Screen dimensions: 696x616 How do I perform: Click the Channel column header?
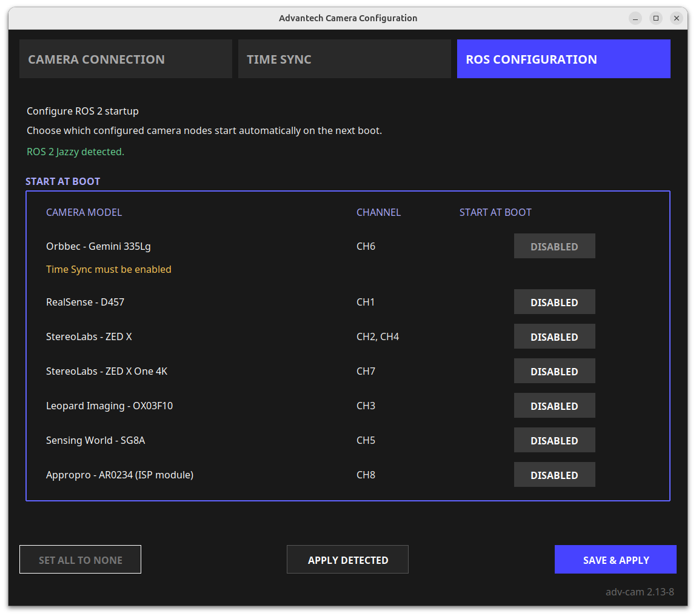[x=379, y=213]
